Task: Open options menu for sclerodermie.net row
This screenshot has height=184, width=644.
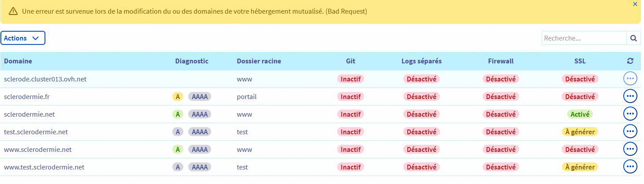Action: [630, 114]
